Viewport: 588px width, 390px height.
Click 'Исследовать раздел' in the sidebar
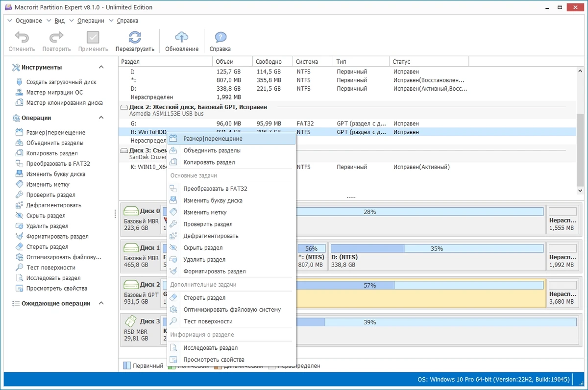53,278
